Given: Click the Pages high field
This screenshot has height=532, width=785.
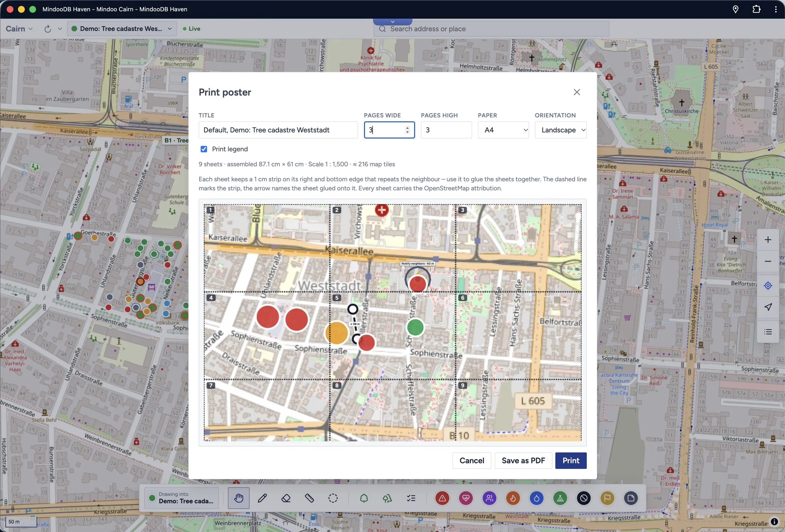Looking at the screenshot, I should pyautogui.click(x=446, y=130).
